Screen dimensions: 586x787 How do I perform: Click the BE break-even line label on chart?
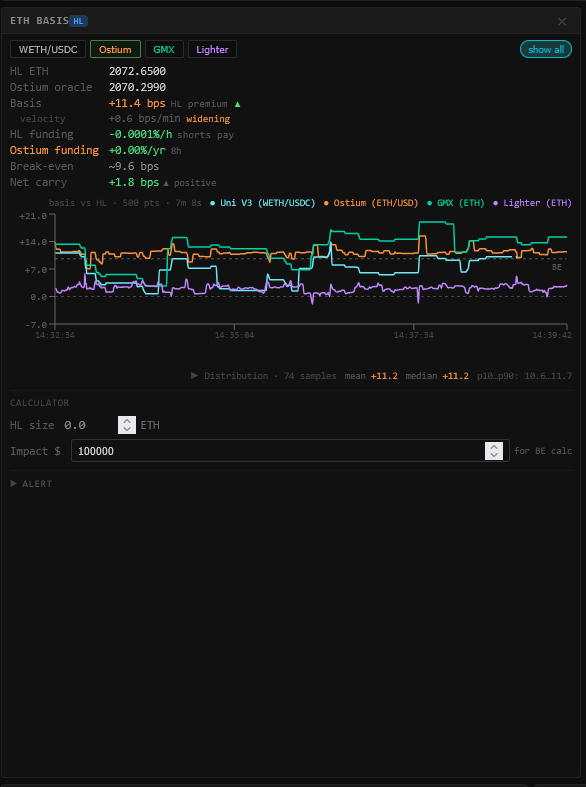pyautogui.click(x=557, y=267)
